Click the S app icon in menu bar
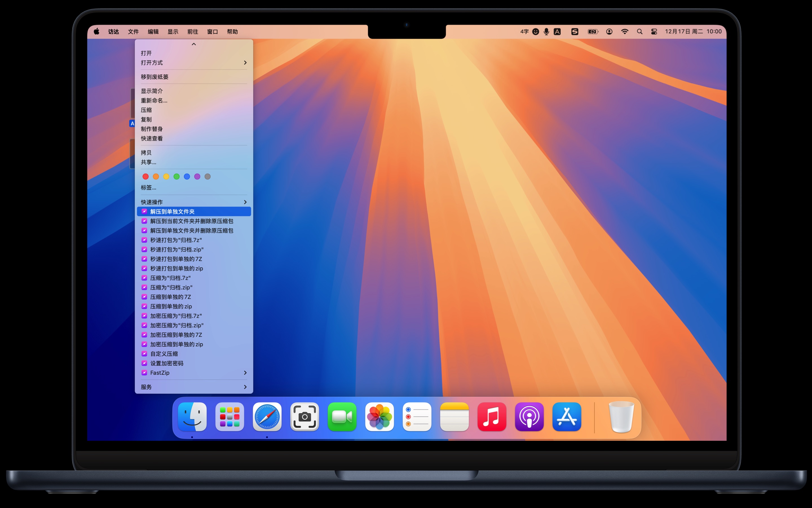Screen dimensions: 812x508 click(x=575, y=32)
